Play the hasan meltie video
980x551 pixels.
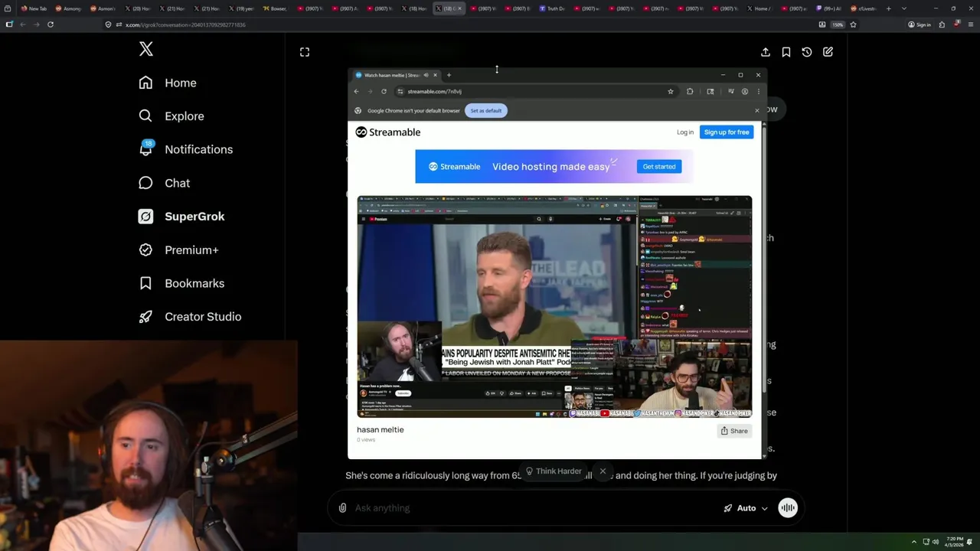(554, 306)
